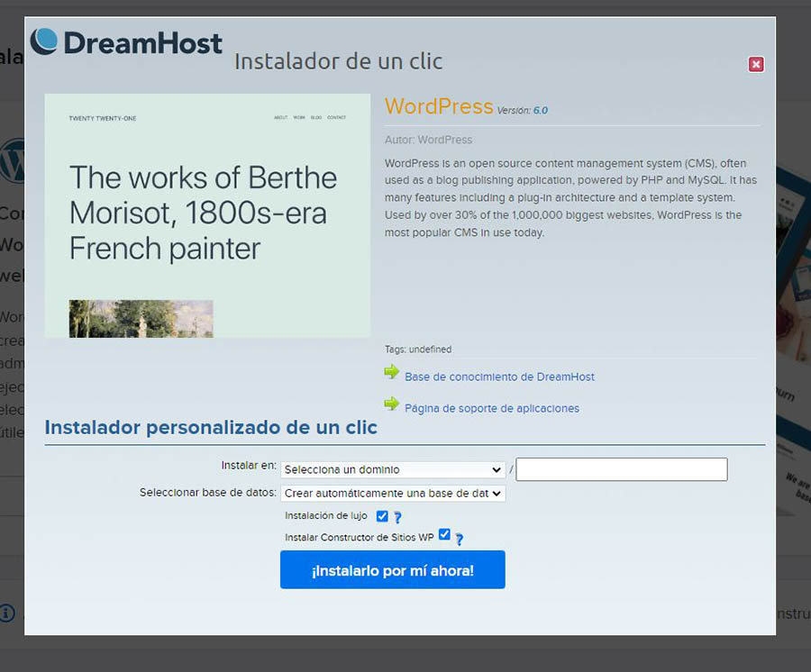
Task: Click the orange WordPress title
Action: [438, 106]
